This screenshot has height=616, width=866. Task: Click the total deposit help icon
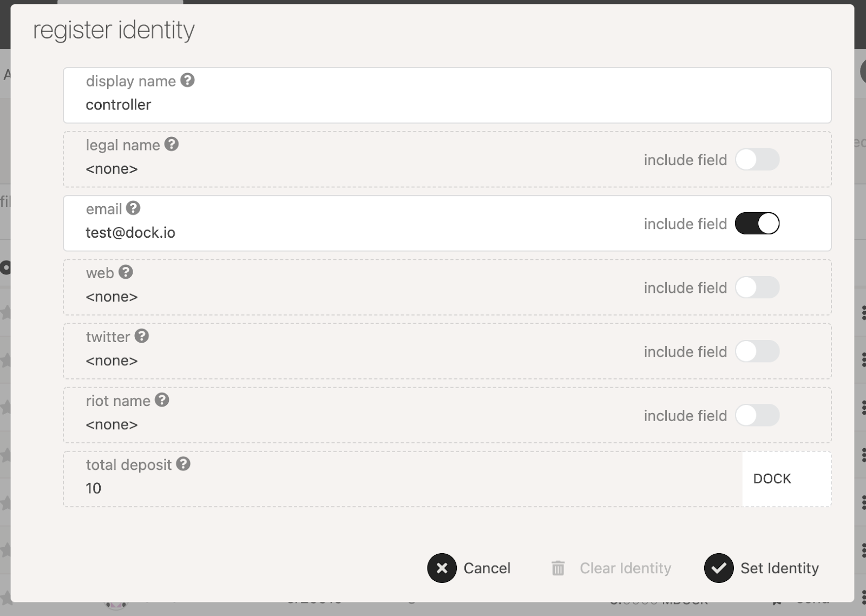(183, 463)
